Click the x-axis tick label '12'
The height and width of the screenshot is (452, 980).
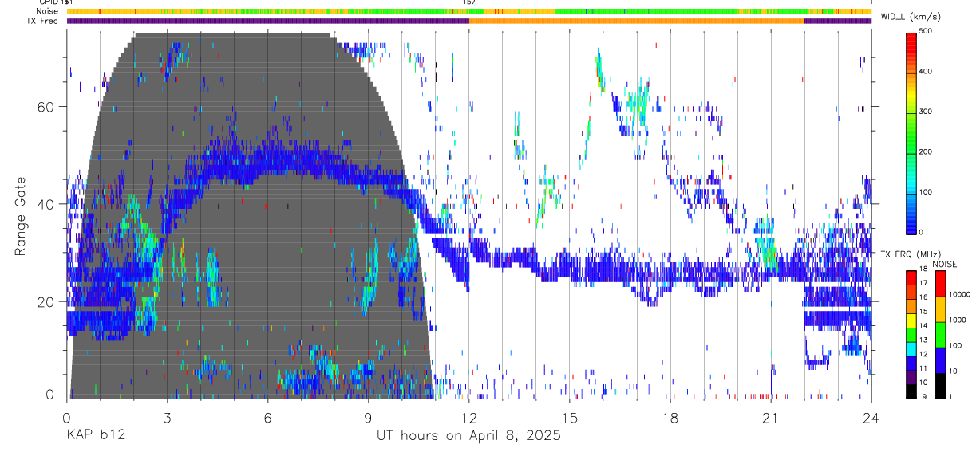pos(468,417)
